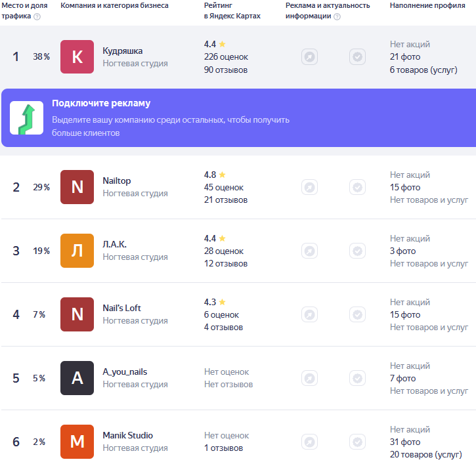This screenshot has width=476, height=466.
Task: Click '21 отзывов' in the Nailtop row
Action: coord(226,200)
